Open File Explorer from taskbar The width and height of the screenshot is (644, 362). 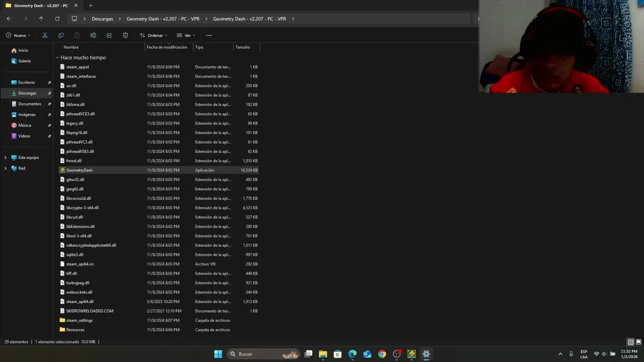pyautogui.click(x=323, y=354)
